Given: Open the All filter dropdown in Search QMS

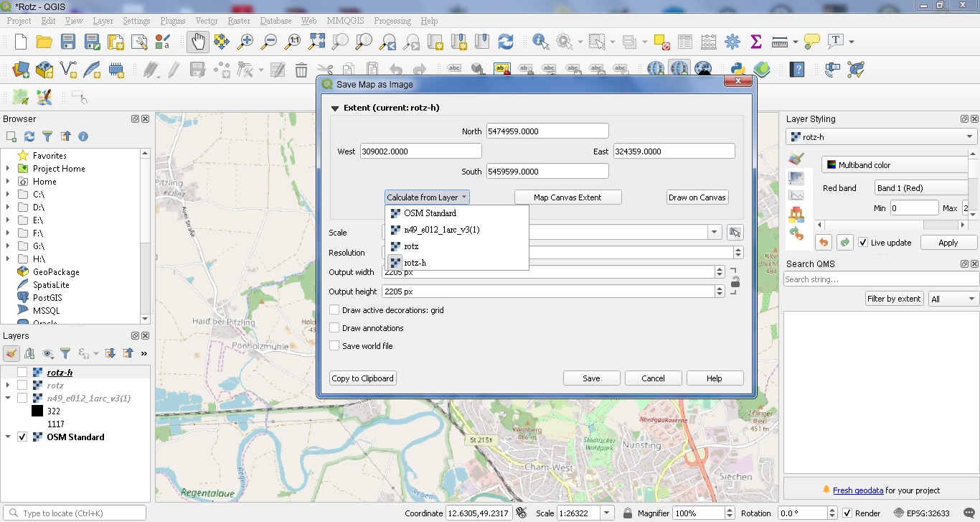Looking at the screenshot, I should click(x=953, y=299).
